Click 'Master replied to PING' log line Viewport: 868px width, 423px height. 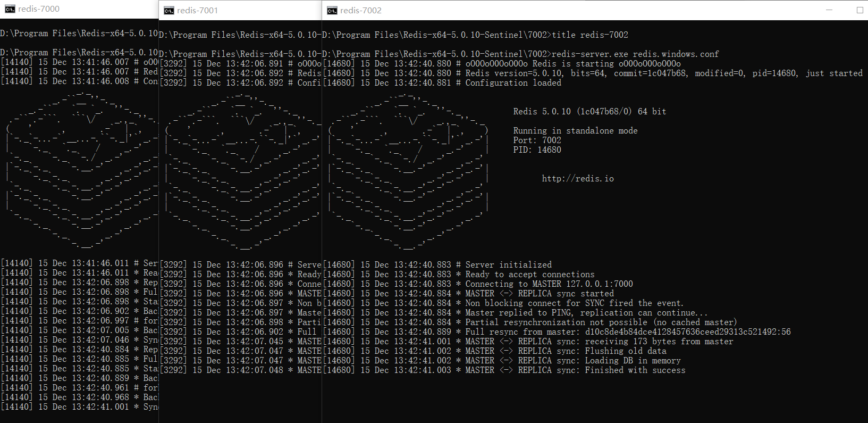[x=515, y=313]
